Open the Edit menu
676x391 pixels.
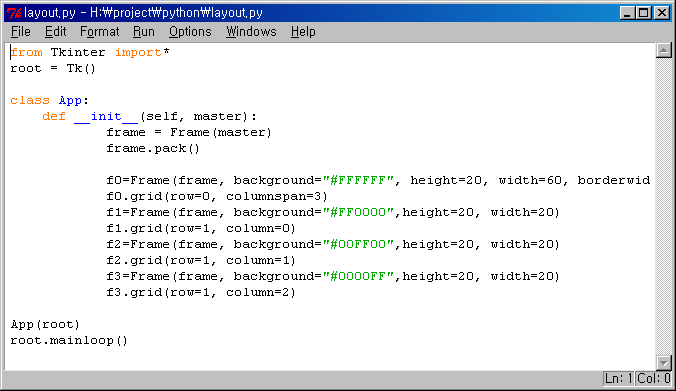(x=56, y=31)
